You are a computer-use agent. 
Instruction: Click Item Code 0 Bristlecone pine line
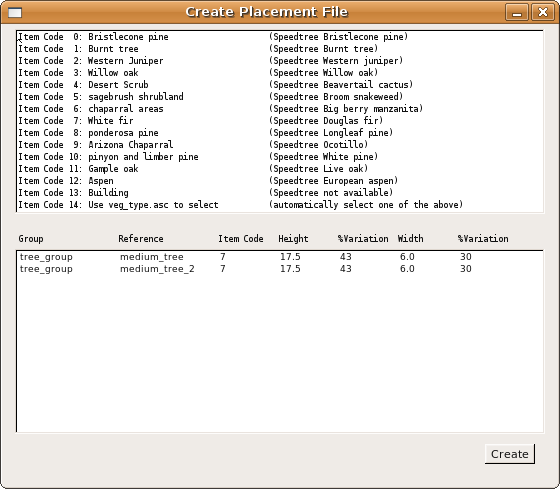213,37
